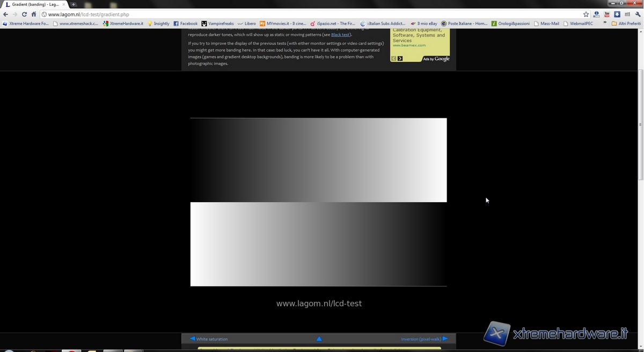Open a new tab with the plus button

(74, 4)
